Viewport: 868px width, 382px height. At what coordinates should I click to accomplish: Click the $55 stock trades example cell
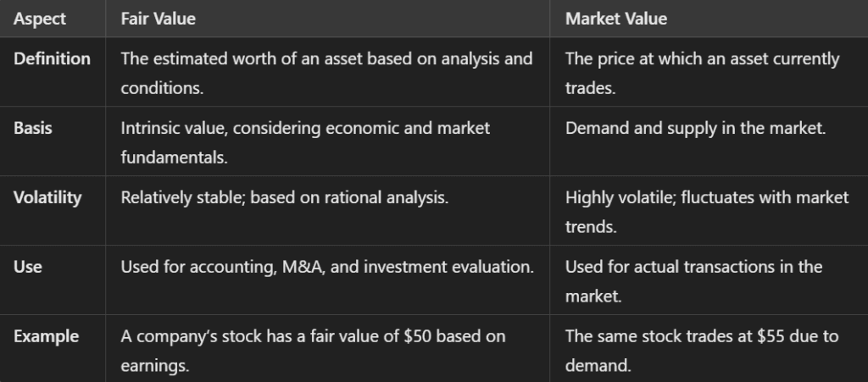(x=702, y=351)
